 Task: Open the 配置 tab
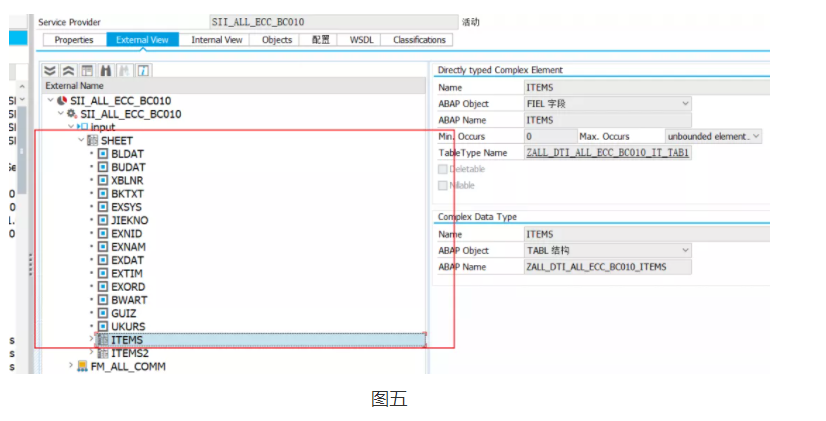320,40
